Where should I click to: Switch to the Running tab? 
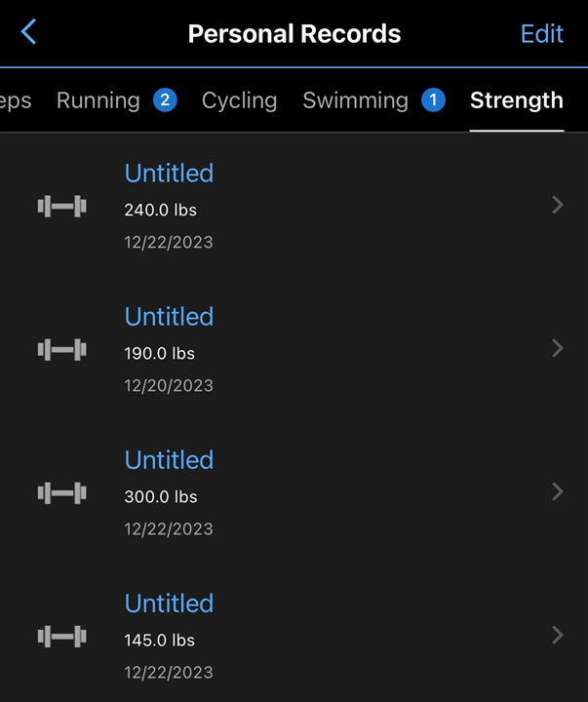(98, 100)
